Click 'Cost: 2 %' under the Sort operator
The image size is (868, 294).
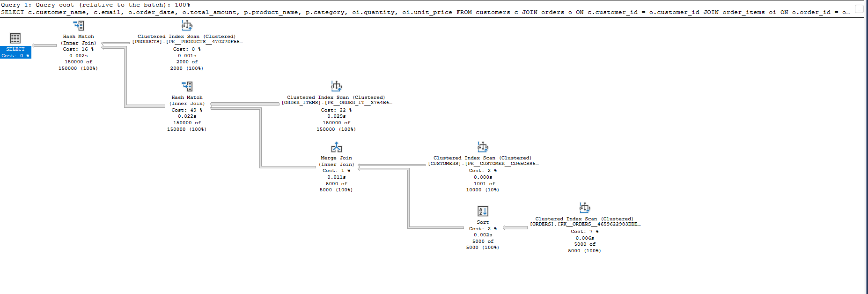(483, 229)
